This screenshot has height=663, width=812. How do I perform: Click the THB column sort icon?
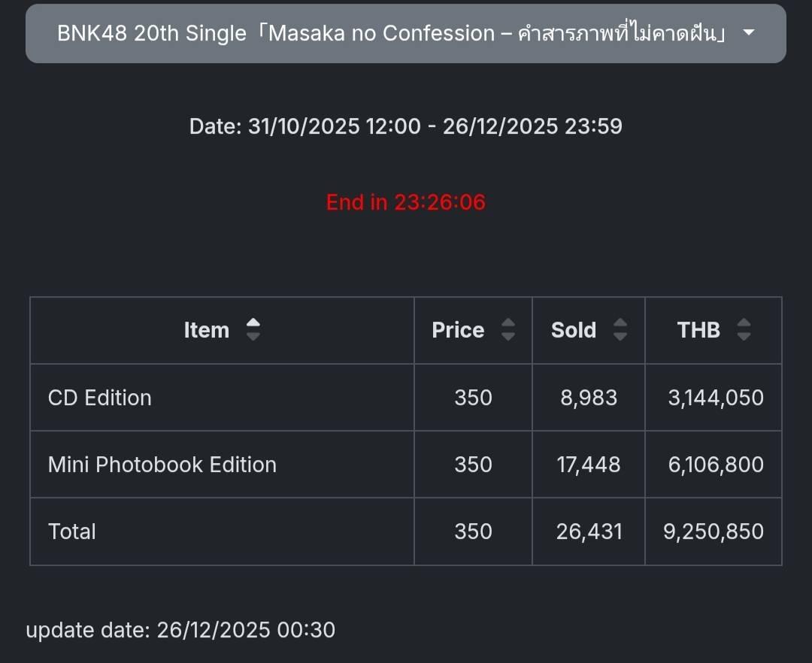(x=744, y=330)
